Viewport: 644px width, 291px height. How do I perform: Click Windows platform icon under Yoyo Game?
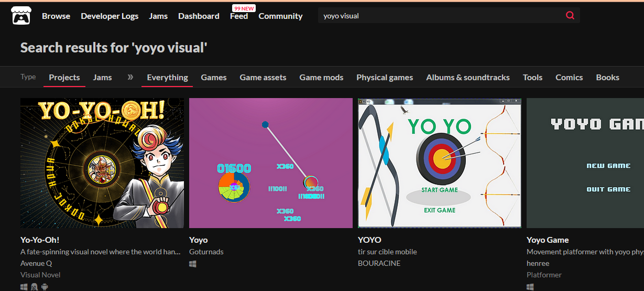[530, 287]
